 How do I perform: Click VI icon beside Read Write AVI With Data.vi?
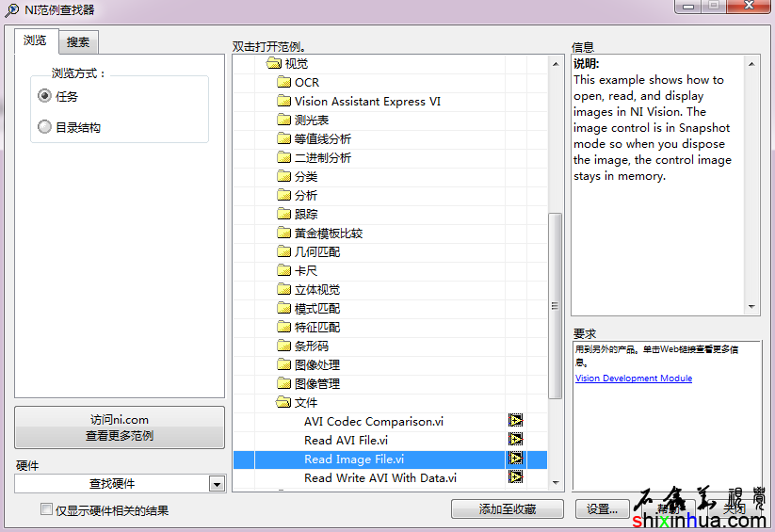pyautogui.click(x=515, y=477)
